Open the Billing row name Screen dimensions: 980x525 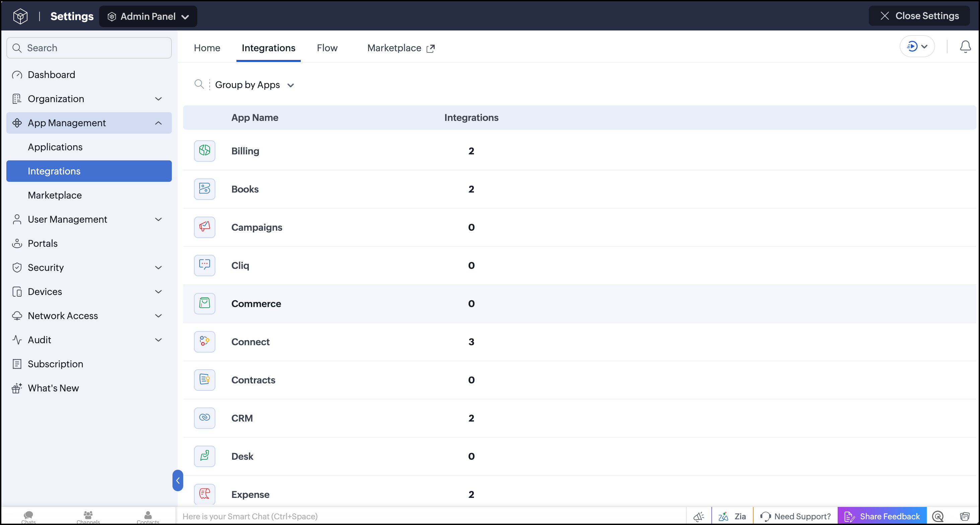[x=245, y=151]
